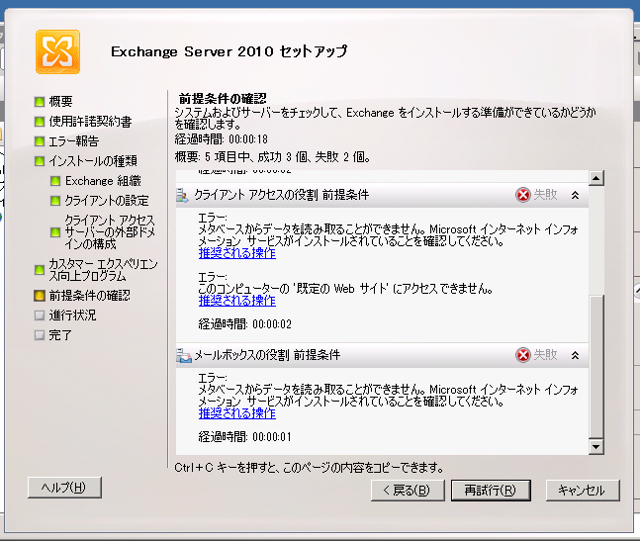Open 推奨される操作 link under the first metabase error
This screenshot has width=640, height=541.
pyautogui.click(x=237, y=253)
